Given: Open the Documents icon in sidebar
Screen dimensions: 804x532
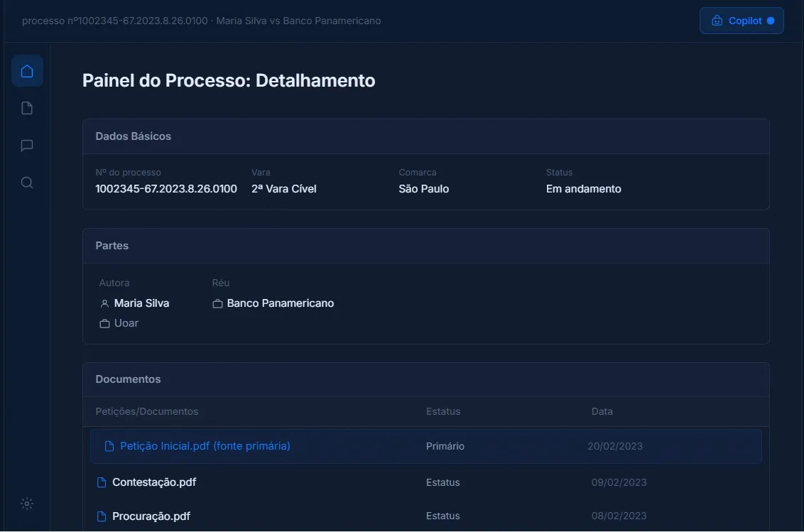Looking at the screenshot, I should point(27,108).
